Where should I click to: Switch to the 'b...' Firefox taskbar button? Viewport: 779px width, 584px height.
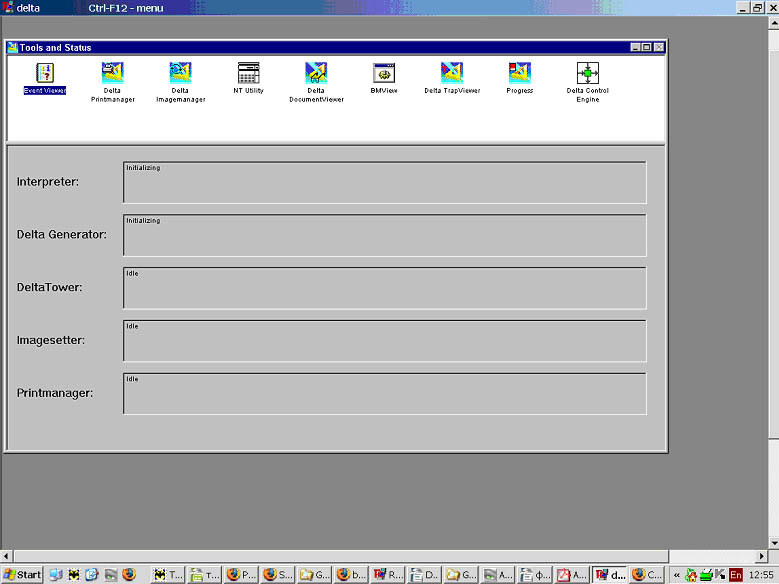pos(351,575)
